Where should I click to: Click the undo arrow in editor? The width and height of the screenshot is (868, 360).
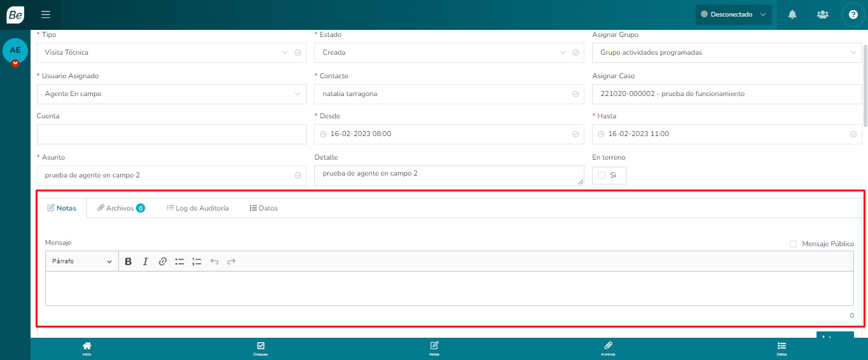pos(214,261)
